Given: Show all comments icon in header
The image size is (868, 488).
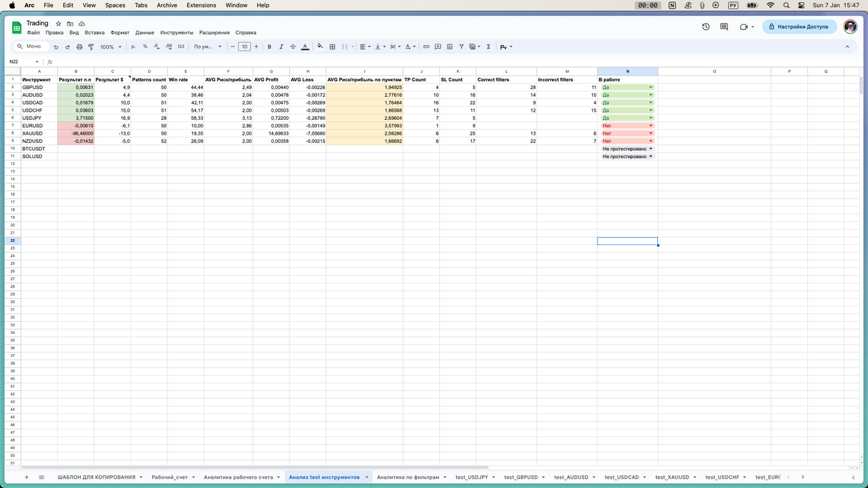Looking at the screenshot, I should coord(724,27).
